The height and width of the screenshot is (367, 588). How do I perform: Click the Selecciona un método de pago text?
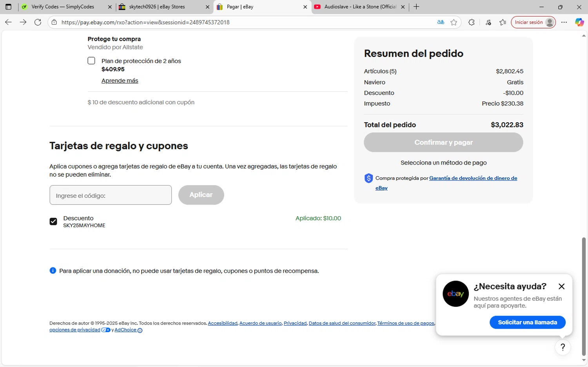tap(444, 163)
